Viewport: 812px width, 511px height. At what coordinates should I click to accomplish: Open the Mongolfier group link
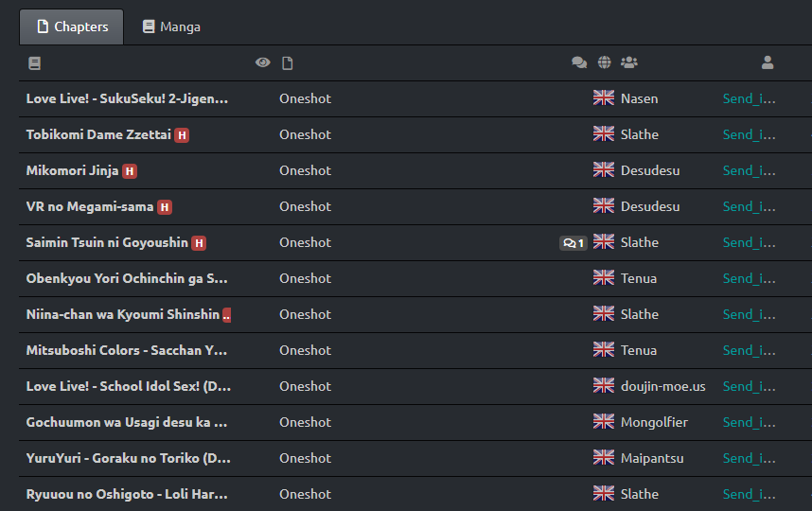click(654, 422)
